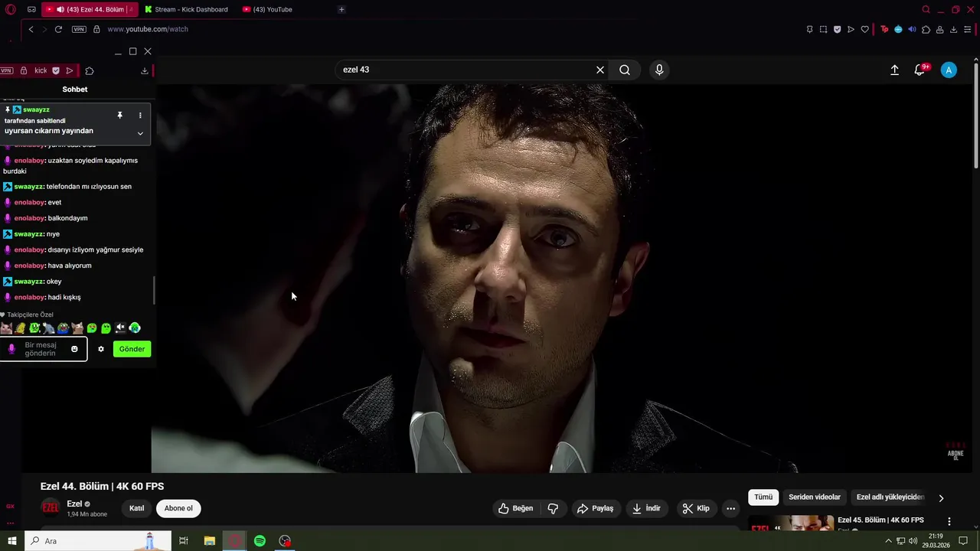Open ad blocker shield in Kick popup

click(x=56, y=70)
